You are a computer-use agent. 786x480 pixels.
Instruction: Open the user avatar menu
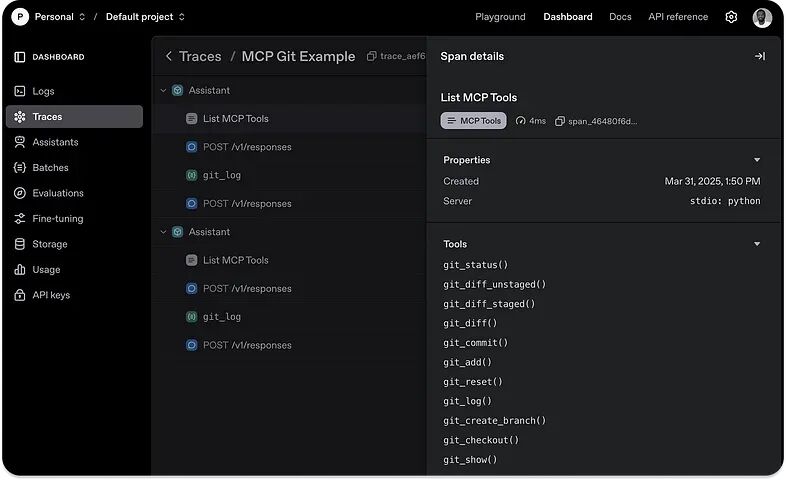[x=761, y=17]
